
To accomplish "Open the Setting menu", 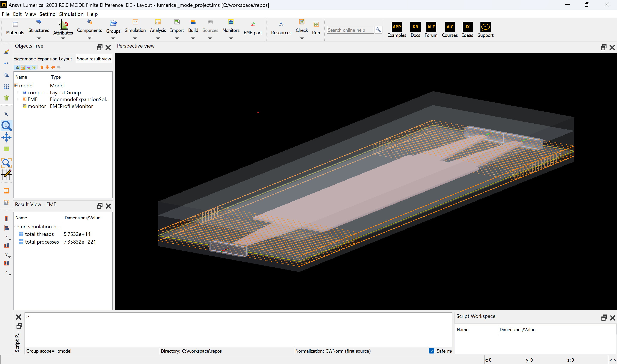I will coord(47,14).
